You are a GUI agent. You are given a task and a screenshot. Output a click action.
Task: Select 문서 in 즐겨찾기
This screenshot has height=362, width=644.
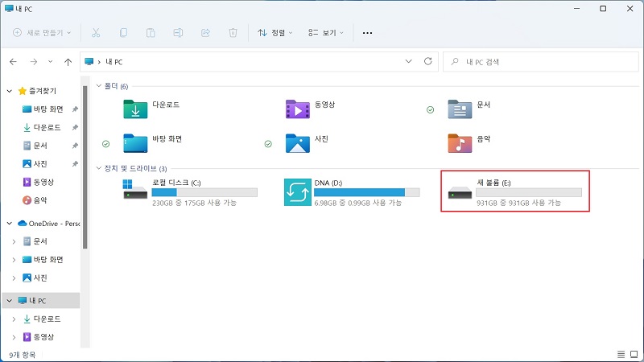click(35, 146)
